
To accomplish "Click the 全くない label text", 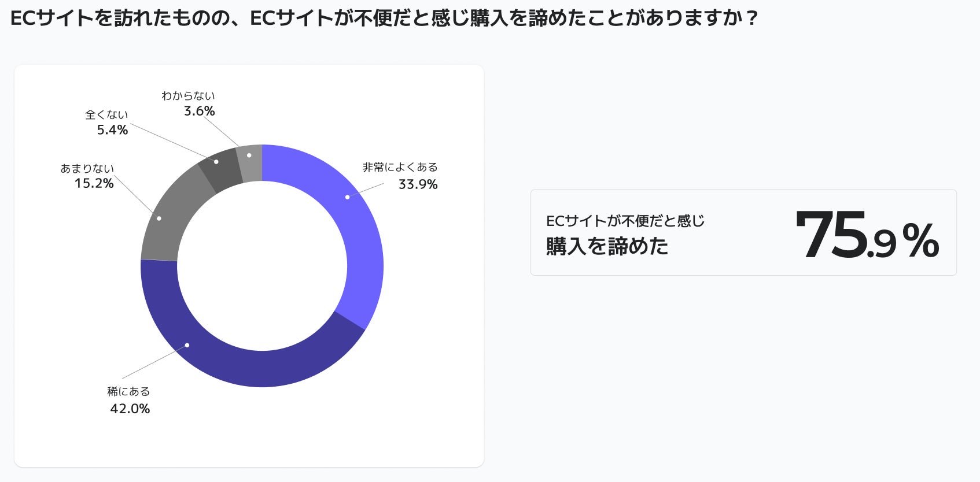I will point(106,114).
